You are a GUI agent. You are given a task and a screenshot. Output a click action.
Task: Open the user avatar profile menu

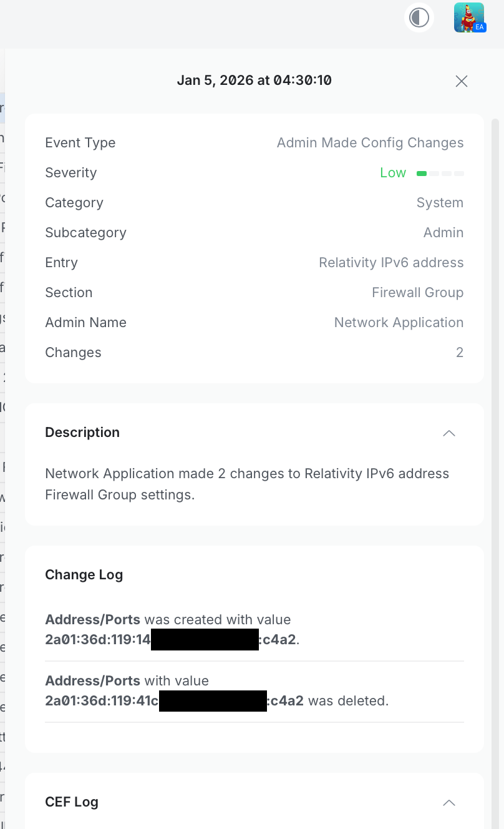tap(469, 17)
